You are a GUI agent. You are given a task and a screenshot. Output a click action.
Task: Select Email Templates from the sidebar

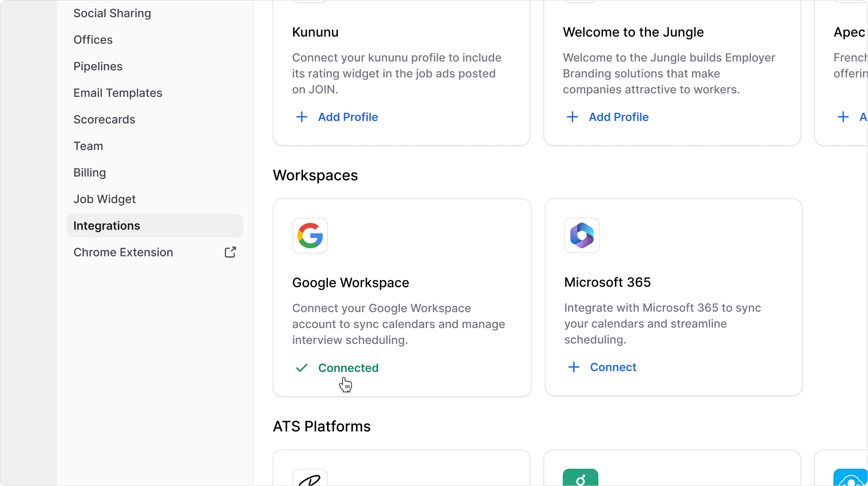pos(118,93)
